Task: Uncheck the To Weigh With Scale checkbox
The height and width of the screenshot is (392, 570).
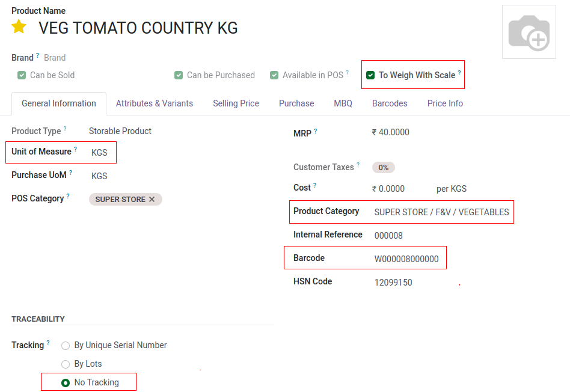Action: 370,75
